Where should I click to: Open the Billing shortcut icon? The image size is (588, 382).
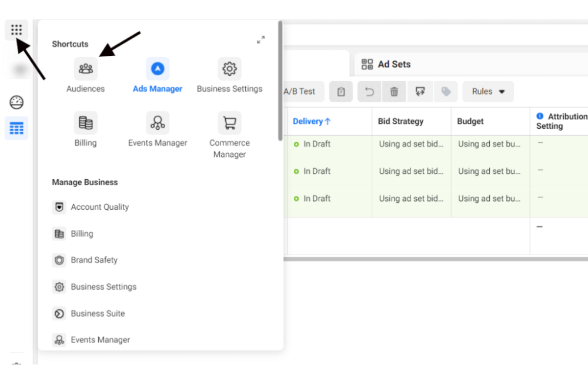[86, 123]
